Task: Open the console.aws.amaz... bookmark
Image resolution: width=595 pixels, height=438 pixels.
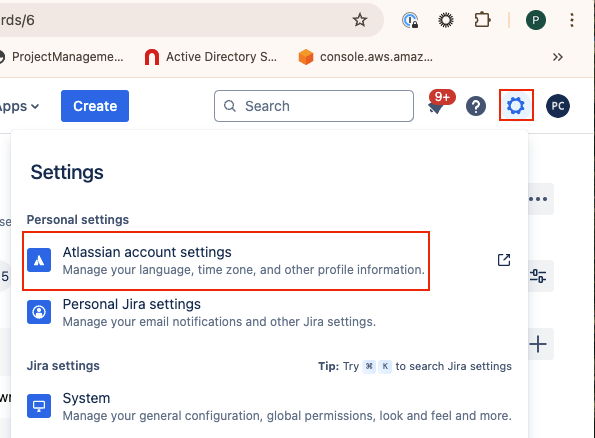Action: [365, 57]
